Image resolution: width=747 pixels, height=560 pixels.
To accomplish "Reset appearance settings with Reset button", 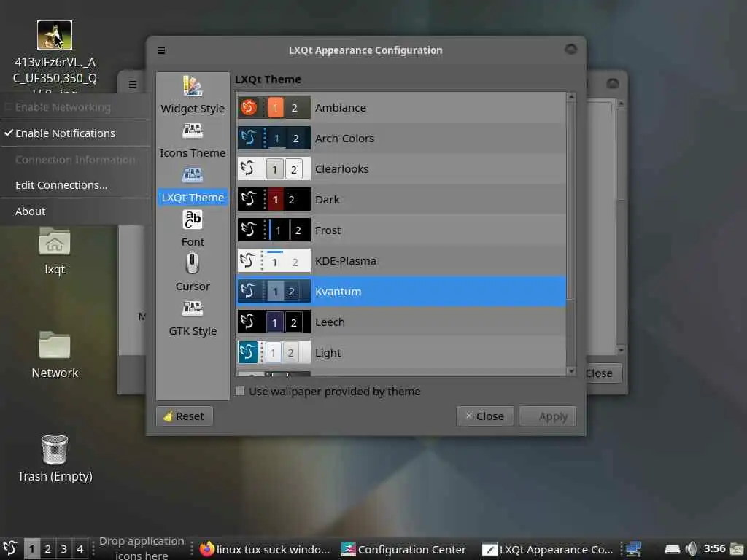I will pyautogui.click(x=185, y=416).
